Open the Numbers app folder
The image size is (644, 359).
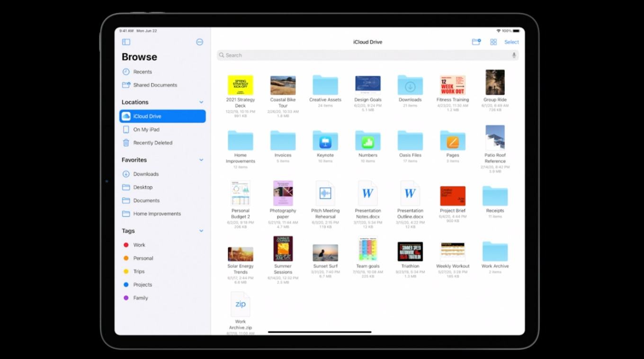click(368, 141)
